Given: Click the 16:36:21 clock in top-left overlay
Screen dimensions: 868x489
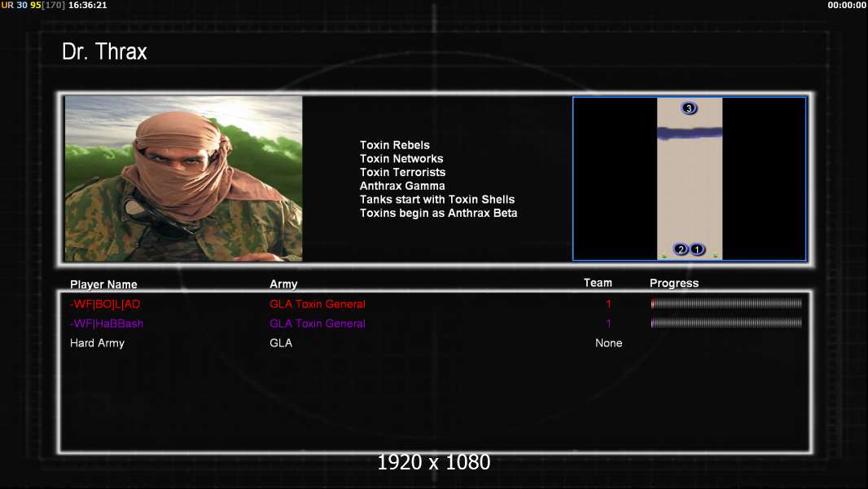Looking at the screenshot, I should click(87, 5).
